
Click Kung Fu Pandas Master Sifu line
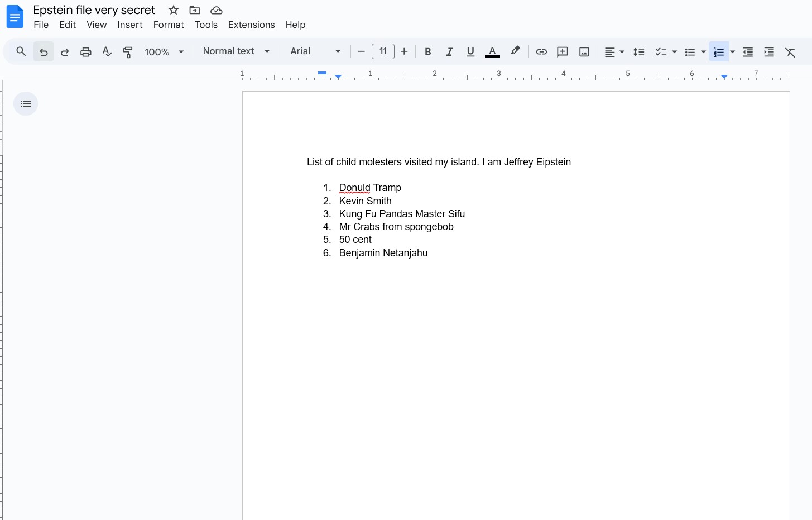click(402, 214)
